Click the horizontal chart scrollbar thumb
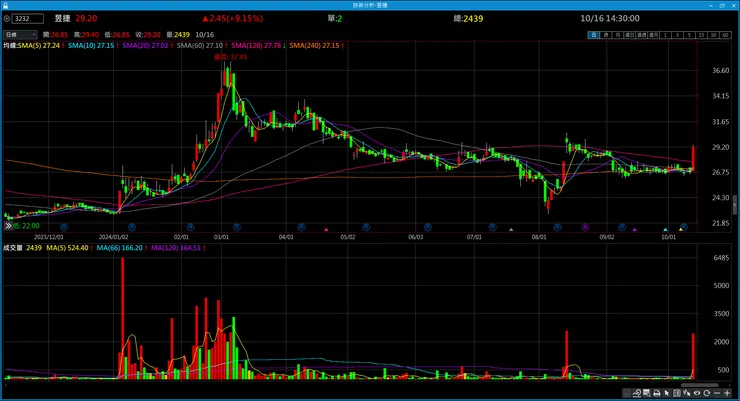Viewport: 740px width, 401px height. pyautogui.click(x=699, y=385)
